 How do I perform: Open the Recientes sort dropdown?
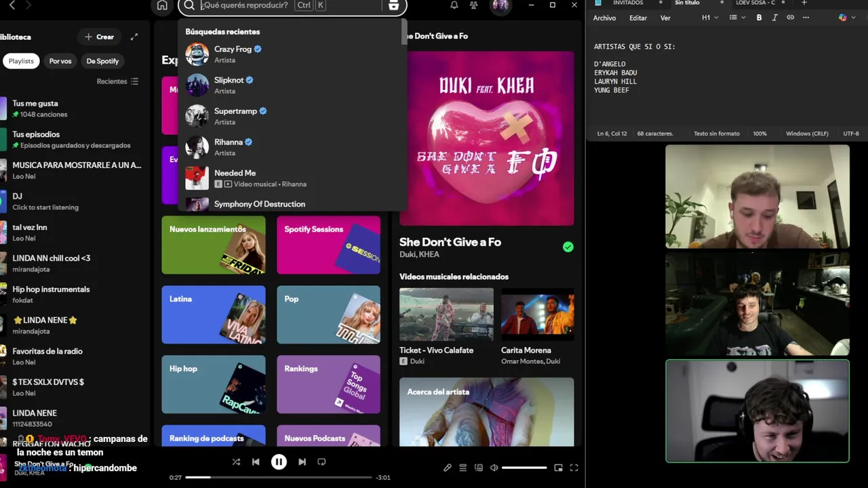pos(117,81)
